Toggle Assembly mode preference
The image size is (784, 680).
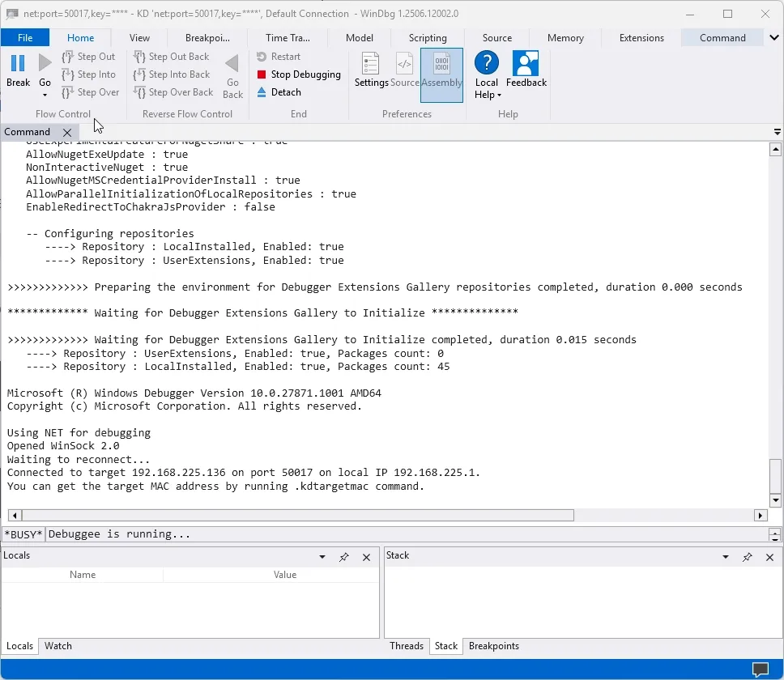441,75
